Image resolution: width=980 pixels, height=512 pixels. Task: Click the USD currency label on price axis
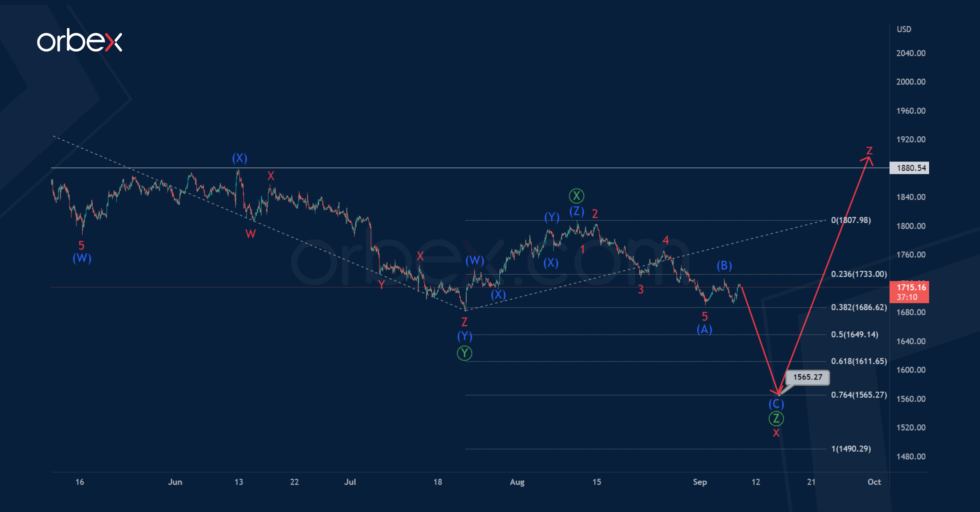click(904, 29)
